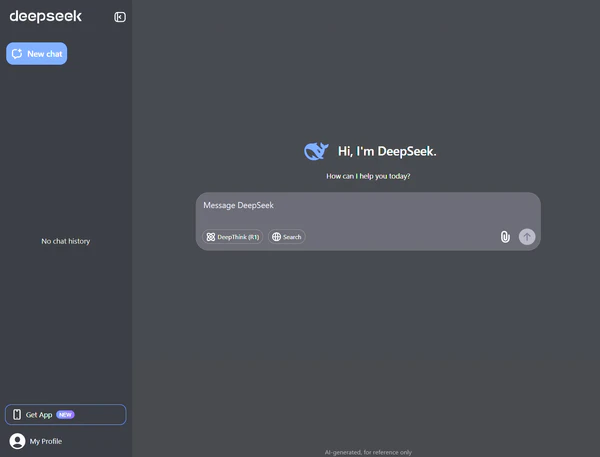Click the phone icon beside Get App
Image resolution: width=600 pixels, height=457 pixels.
pyautogui.click(x=17, y=414)
